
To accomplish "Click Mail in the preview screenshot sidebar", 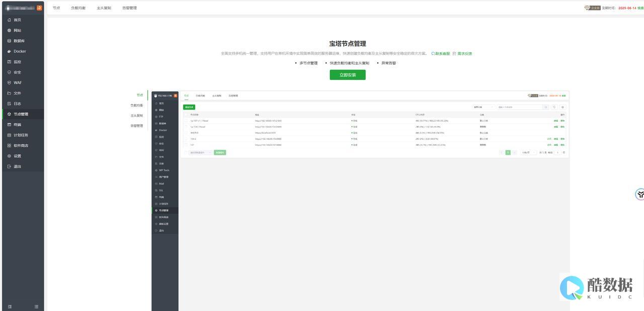I will click(162, 184).
